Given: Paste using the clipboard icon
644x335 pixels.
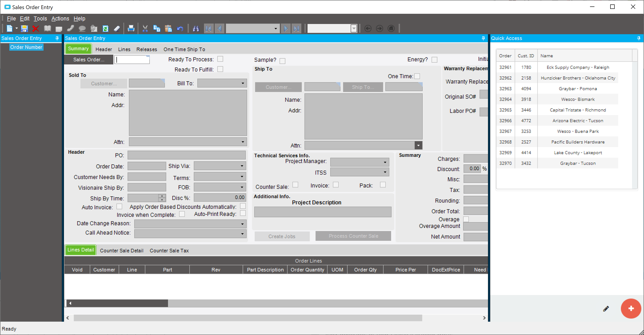Looking at the screenshot, I should click(x=168, y=28).
